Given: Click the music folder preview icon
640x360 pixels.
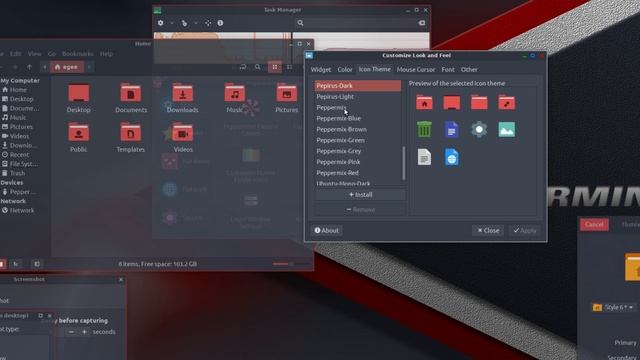Looking at the screenshot, I should click(x=507, y=102).
